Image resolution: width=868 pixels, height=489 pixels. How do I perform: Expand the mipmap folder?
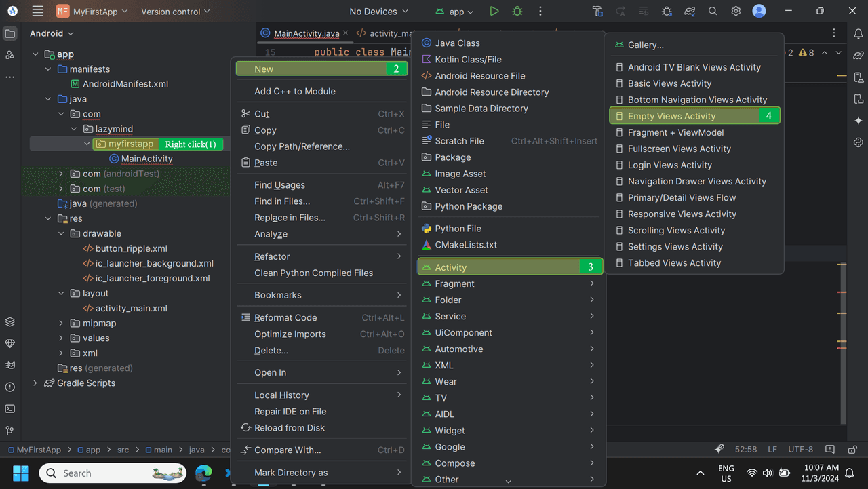click(x=61, y=323)
